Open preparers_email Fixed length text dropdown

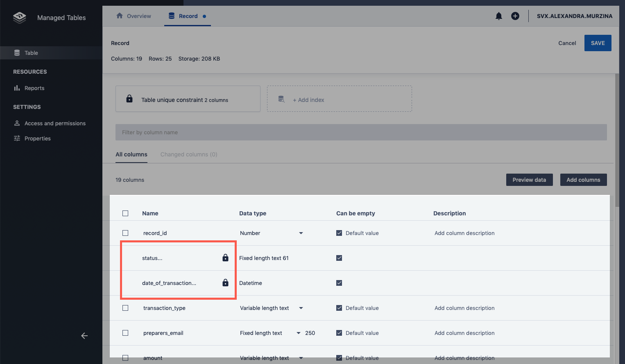click(298, 333)
